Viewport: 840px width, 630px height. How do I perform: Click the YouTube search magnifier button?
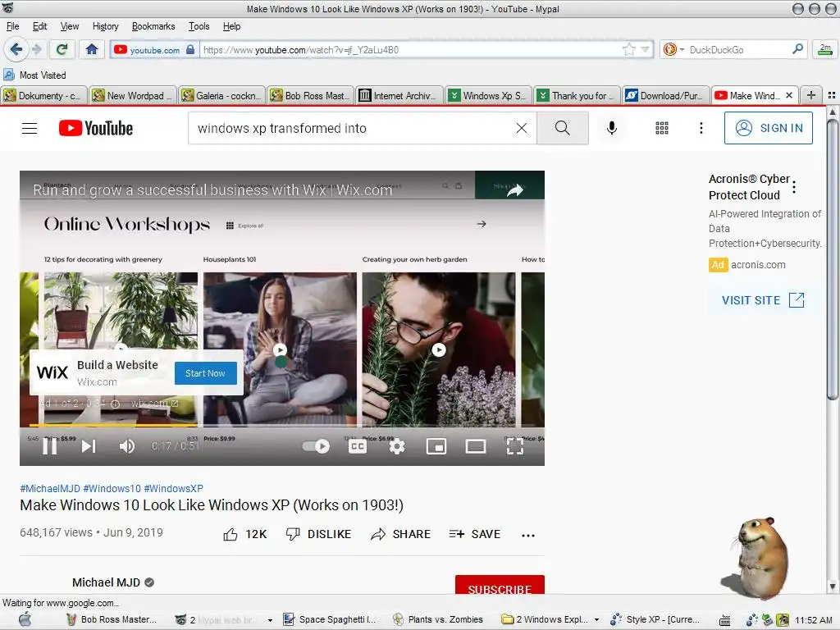pyautogui.click(x=563, y=128)
